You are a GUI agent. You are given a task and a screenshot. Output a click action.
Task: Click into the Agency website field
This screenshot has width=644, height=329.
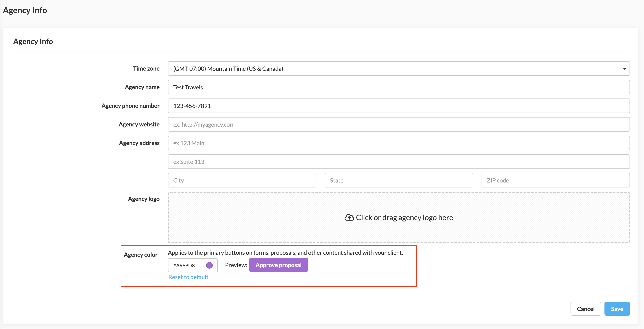[x=399, y=125]
